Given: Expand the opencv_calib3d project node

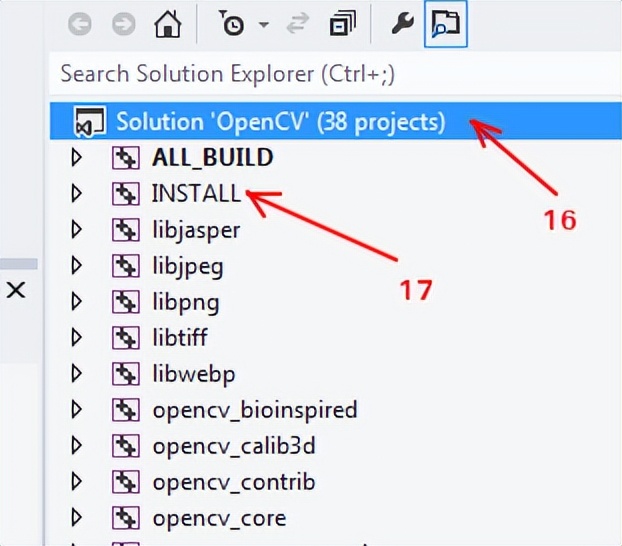Looking at the screenshot, I should pos(77,446).
